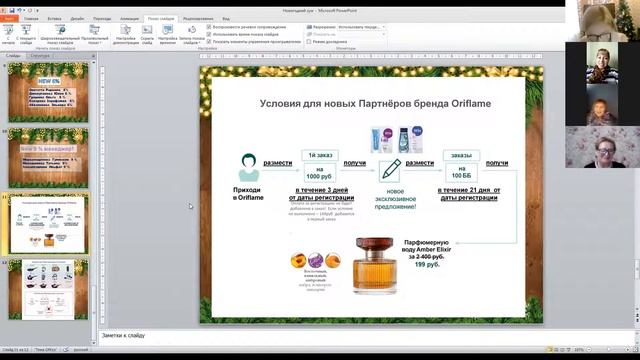Select the 'на 100 ББ' box
Image resolution: width=640 pixels, height=360 pixels.
(461, 172)
